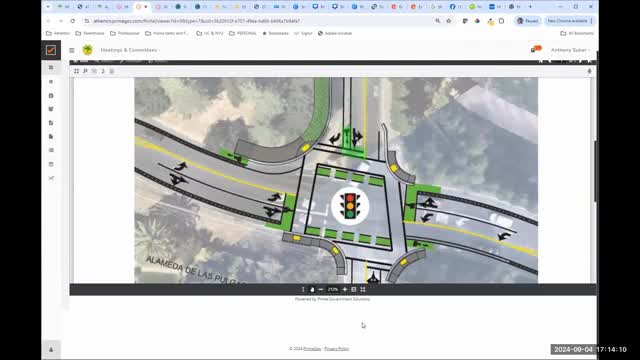Open the PrimeGov footer link
The height and width of the screenshot is (360, 640).
click(312, 349)
